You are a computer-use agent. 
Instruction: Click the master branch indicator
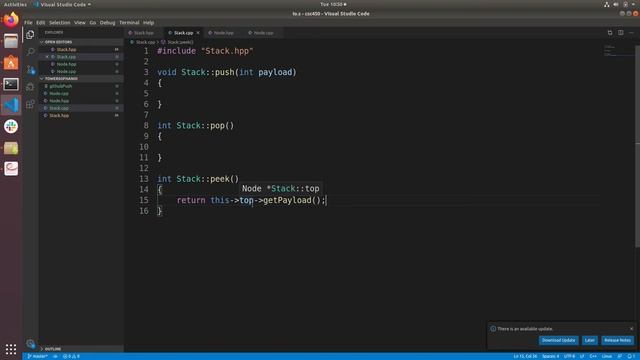tap(37, 356)
